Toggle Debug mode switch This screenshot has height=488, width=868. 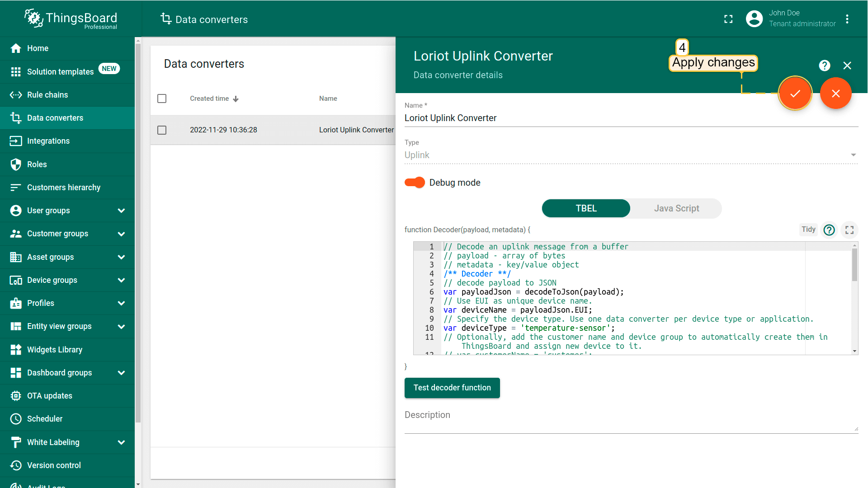[415, 183]
